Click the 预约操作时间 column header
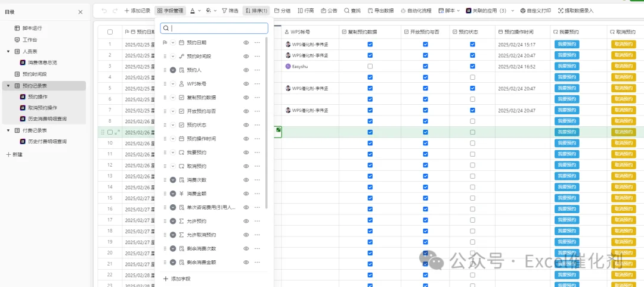The image size is (644, 287). point(522,32)
